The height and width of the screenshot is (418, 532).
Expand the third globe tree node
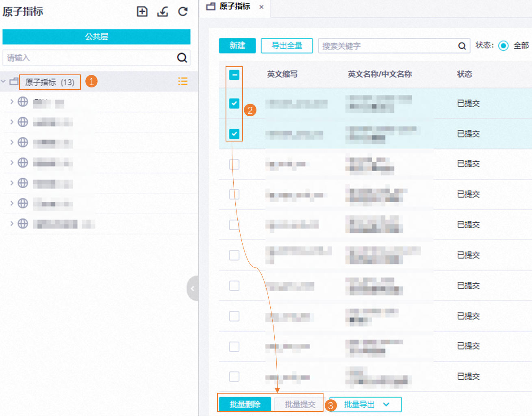click(x=12, y=142)
